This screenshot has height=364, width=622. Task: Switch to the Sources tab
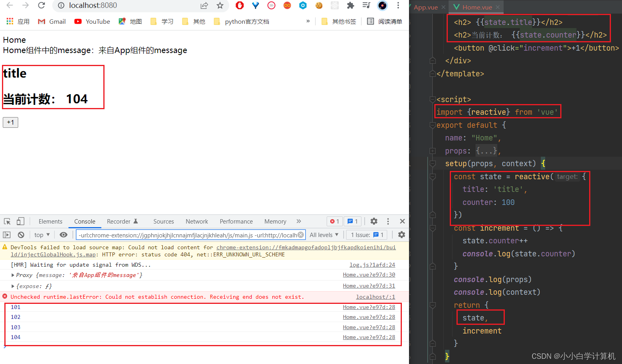pos(164,222)
